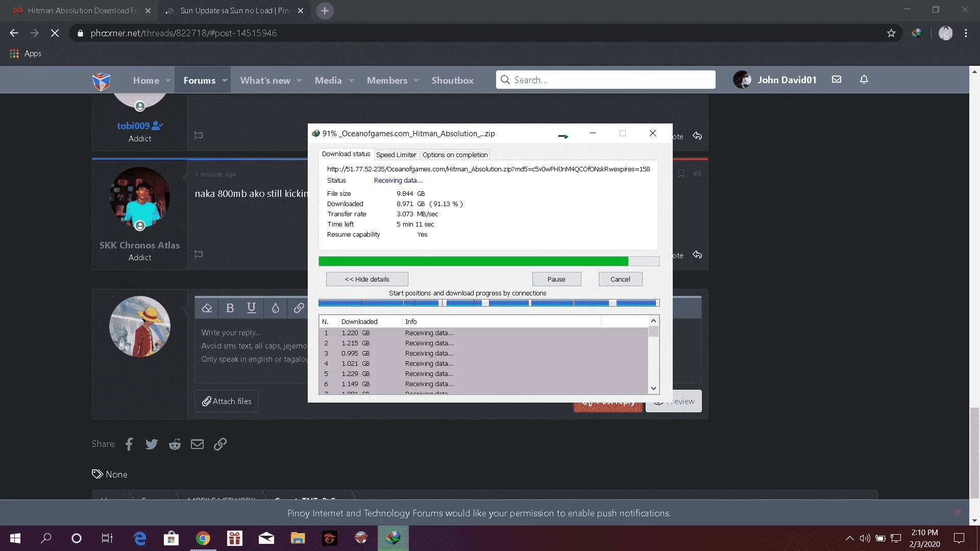Expand the Members menu dropdown arrow
980x551 pixels.
tap(416, 81)
